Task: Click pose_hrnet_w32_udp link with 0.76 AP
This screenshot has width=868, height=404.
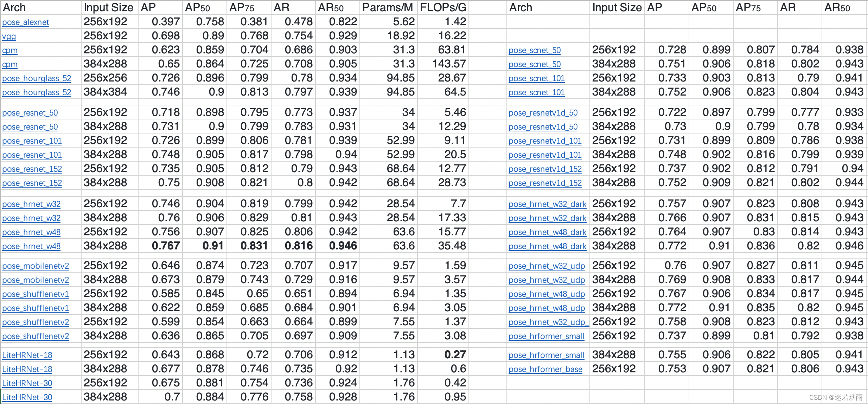Action: click(x=547, y=266)
